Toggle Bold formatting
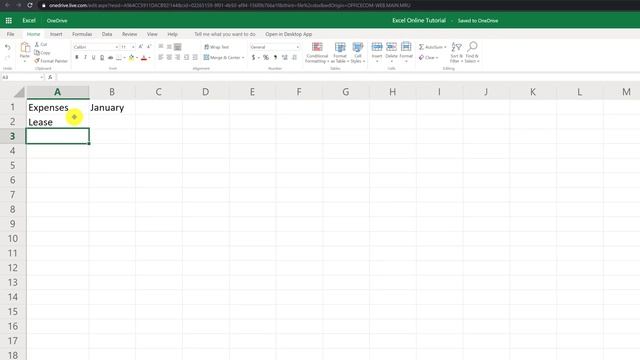 [77, 58]
